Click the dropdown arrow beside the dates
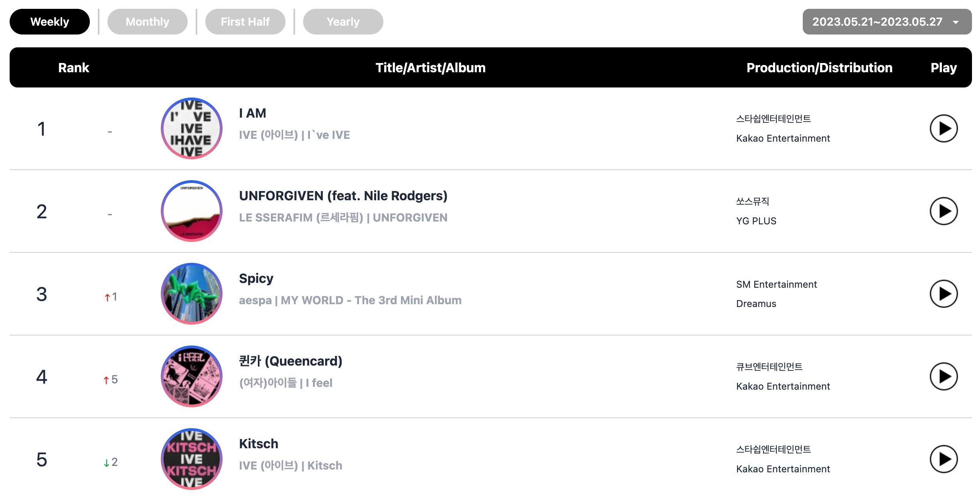Image resolution: width=980 pixels, height=500 pixels. [x=956, y=22]
